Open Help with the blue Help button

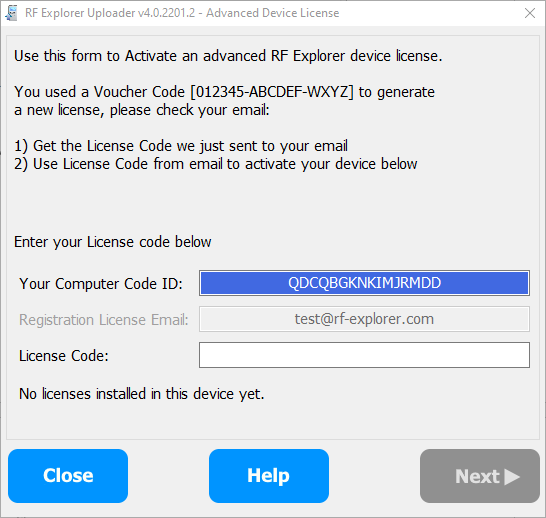point(269,476)
